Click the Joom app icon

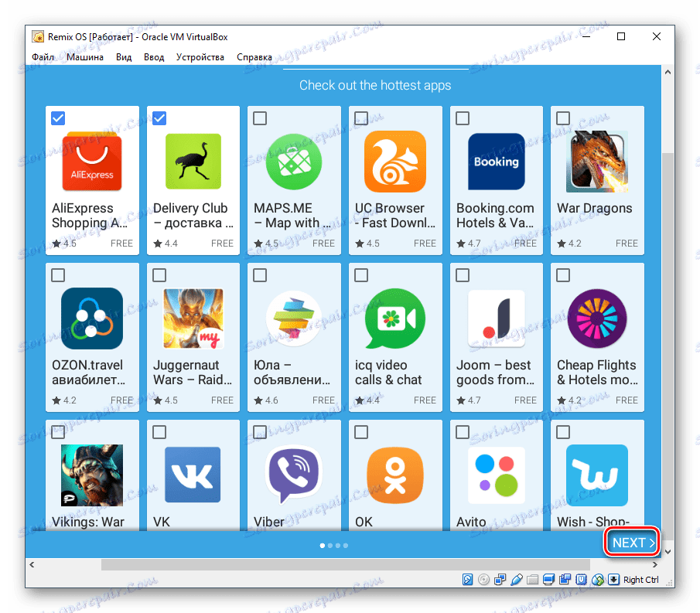point(497,318)
